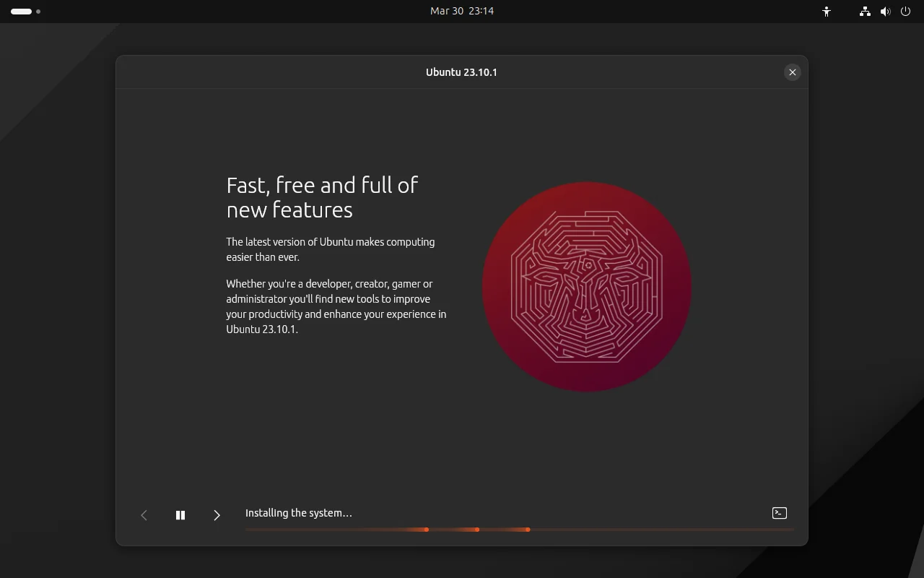Open the terminal log view icon
This screenshot has width=924, height=578.
(x=779, y=513)
